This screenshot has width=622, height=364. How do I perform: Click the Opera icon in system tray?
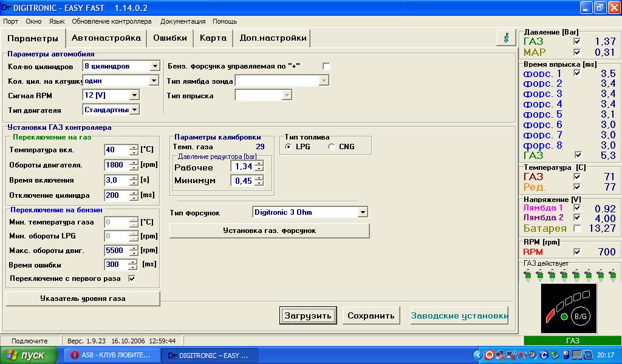coord(489,355)
